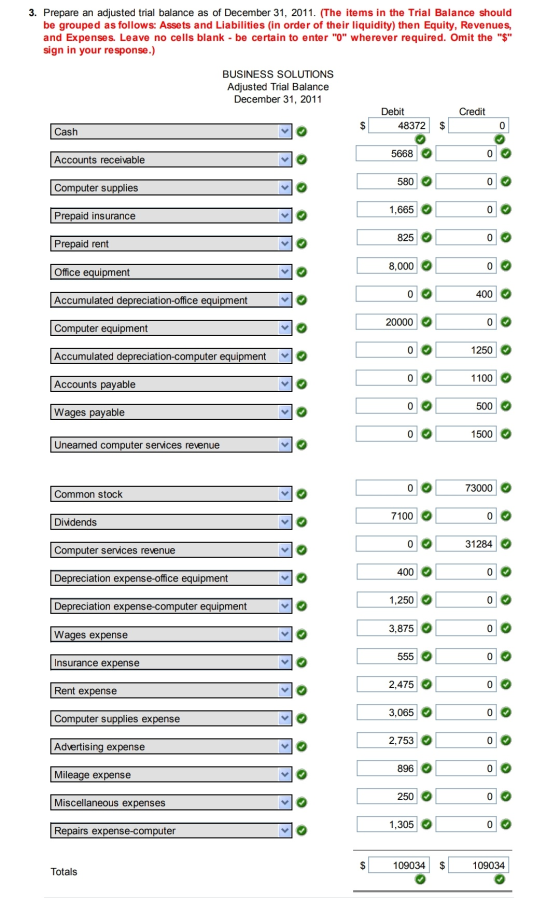The image size is (560, 898).
Task: Click the Cash debit field showing 48372
Action: (x=399, y=125)
